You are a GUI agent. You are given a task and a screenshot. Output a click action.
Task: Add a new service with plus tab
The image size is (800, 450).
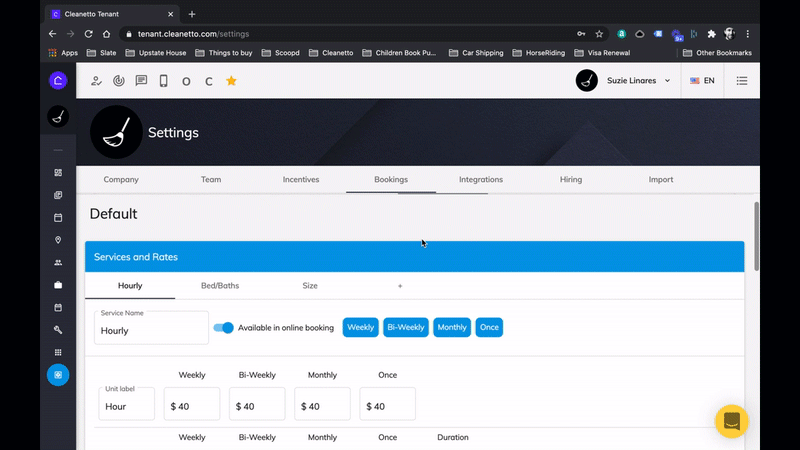[x=400, y=286]
